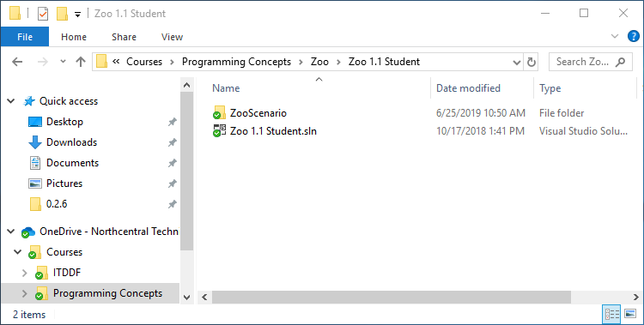The width and height of the screenshot is (644, 325).
Task: Collapse the Quick access tree node
Action: click(11, 101)
